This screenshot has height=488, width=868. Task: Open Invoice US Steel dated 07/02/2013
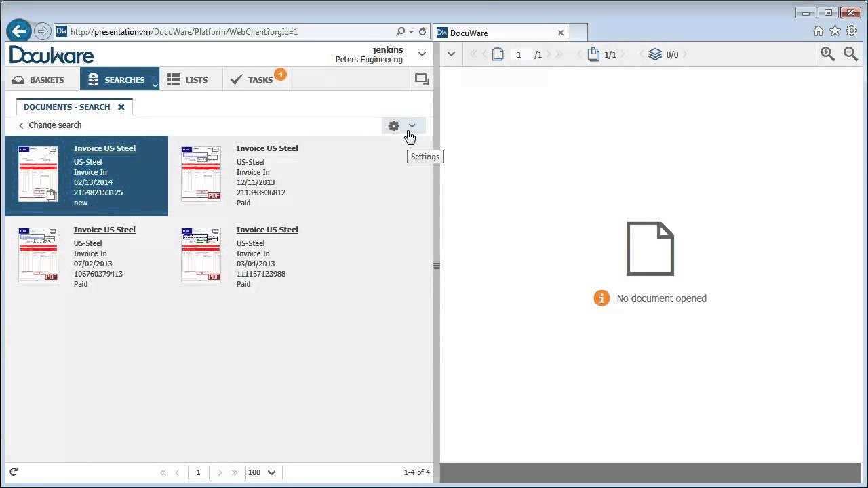[x=104, y=230]
